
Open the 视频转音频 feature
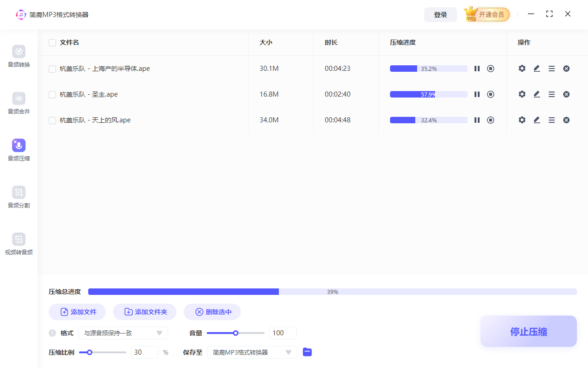(18, 244)
